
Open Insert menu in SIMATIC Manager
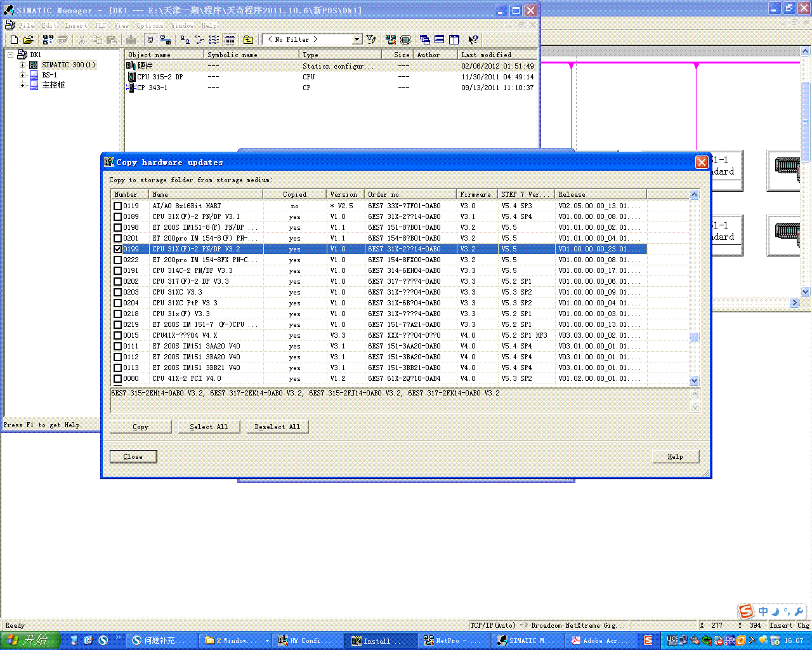(75, 25)
